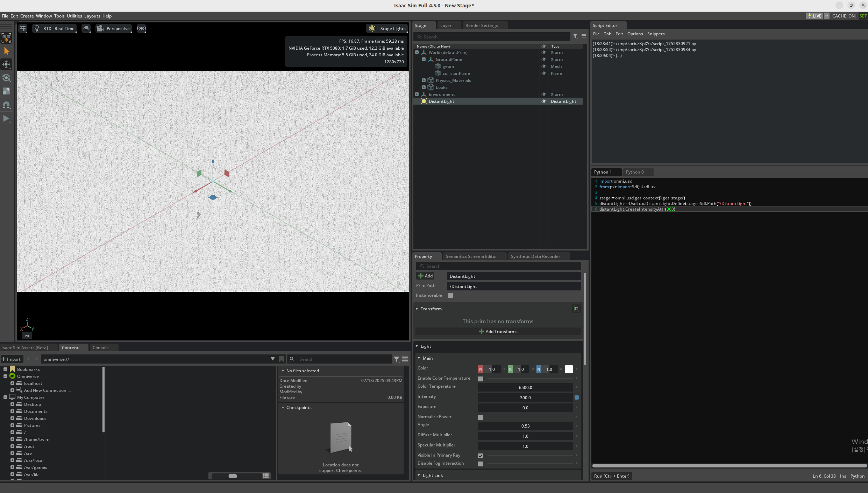The width and height of the screenshot is (868, 493).
Task: Toggle the Snap magnet icon
Action: tap(6, 105)
